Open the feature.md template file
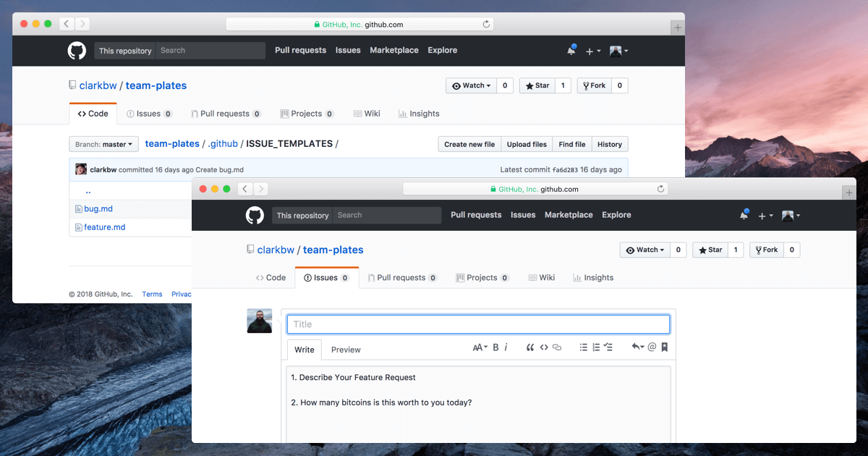Image resolution: width=868 pixels, height=456 pixels. click(x=104, y=227)
